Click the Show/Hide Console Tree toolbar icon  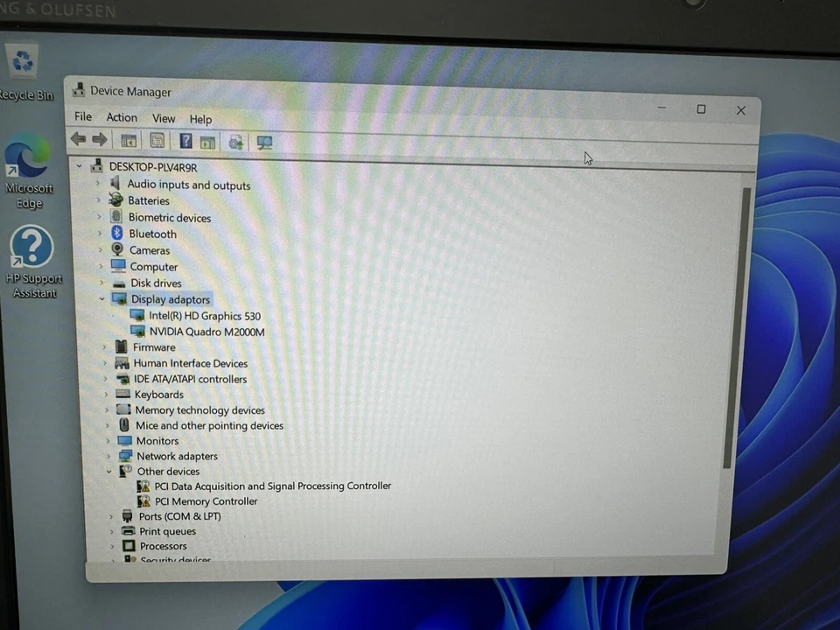point(129,140)
